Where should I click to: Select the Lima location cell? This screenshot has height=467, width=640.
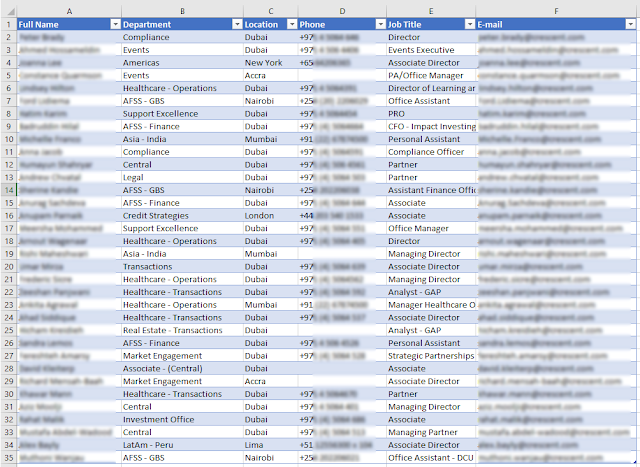click(271, 445)
